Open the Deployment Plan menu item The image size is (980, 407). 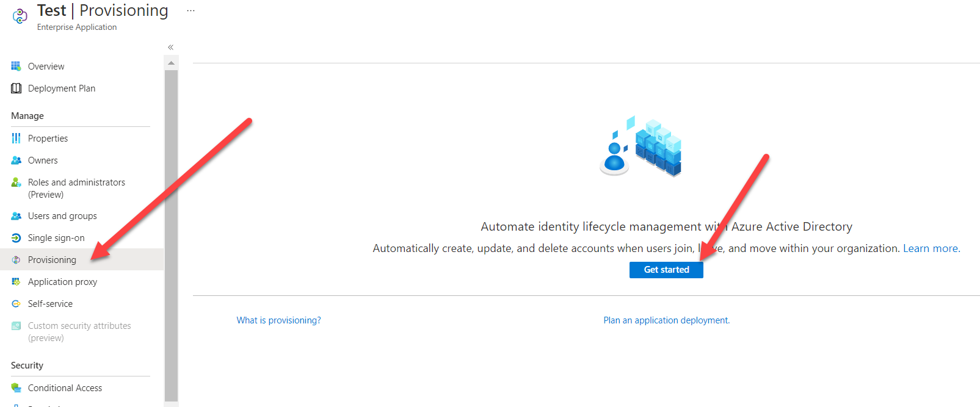(x=62, y=88)
